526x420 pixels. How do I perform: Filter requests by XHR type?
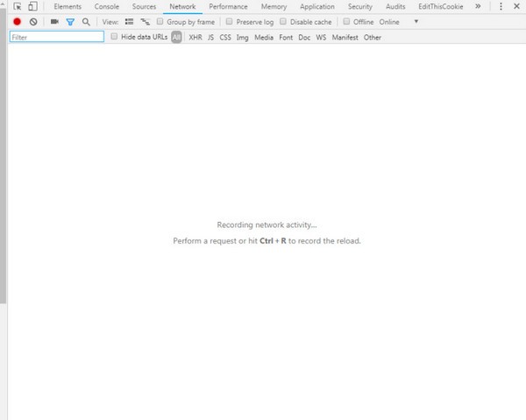[195, 38]
